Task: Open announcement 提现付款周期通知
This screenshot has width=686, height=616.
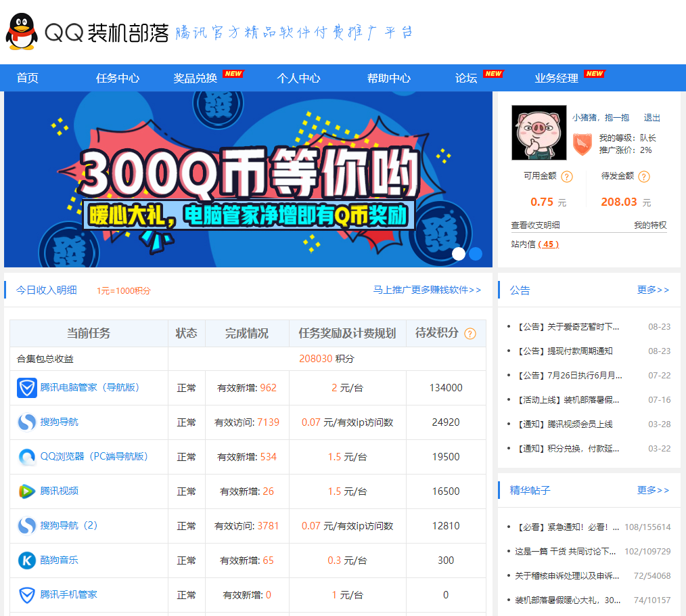Action: pyautogui.click(x=564, y=351)
